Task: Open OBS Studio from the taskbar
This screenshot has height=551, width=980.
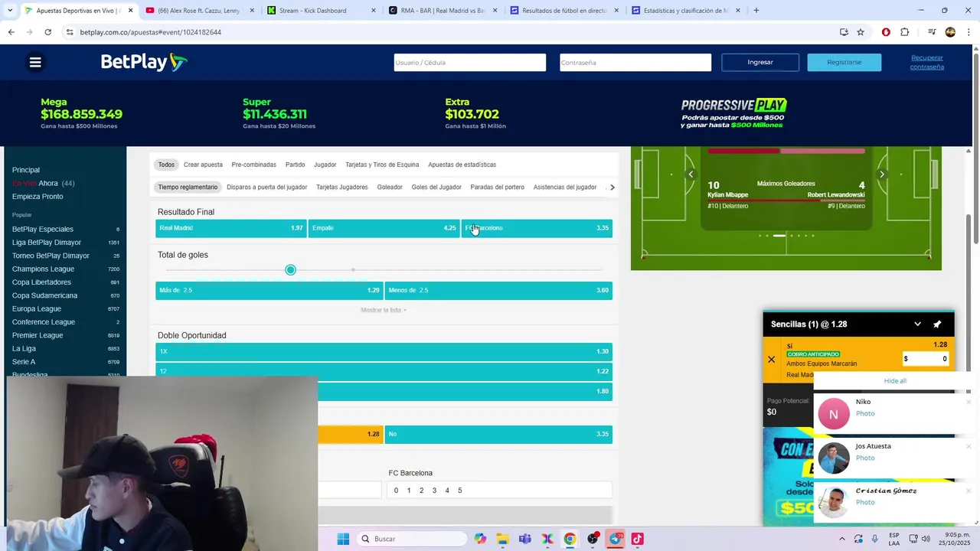Action: point(593,539)
